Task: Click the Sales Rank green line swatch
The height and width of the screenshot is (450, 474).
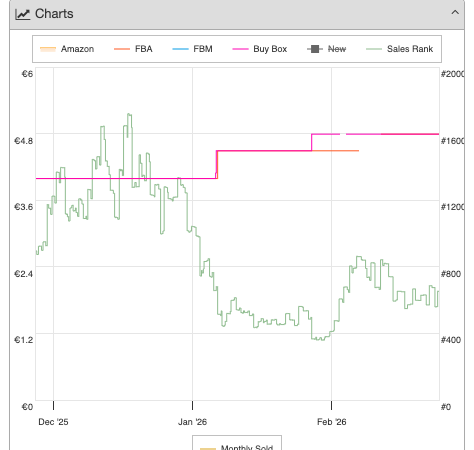Action: pos(374,49)
